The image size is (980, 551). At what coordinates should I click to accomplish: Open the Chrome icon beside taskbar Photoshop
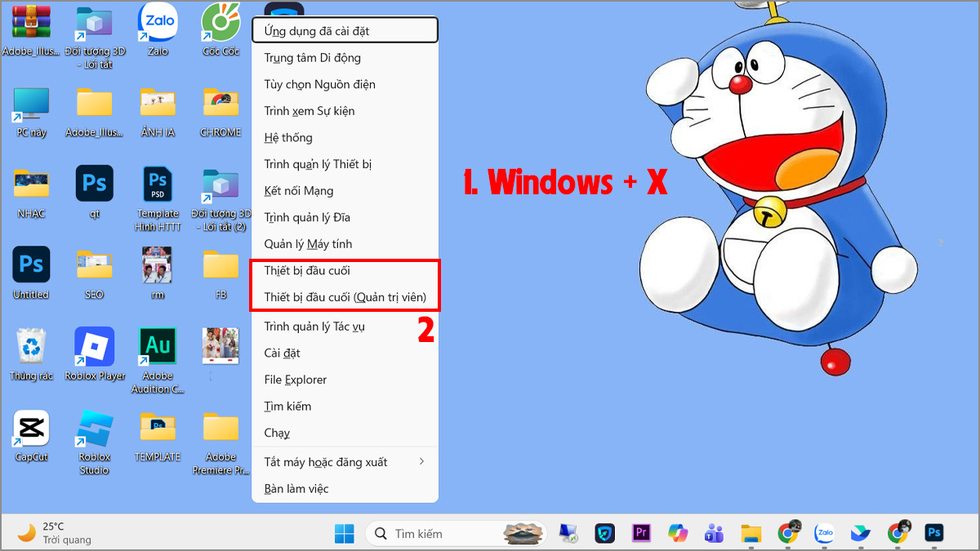pyautogui.click(x=898, y=533)
